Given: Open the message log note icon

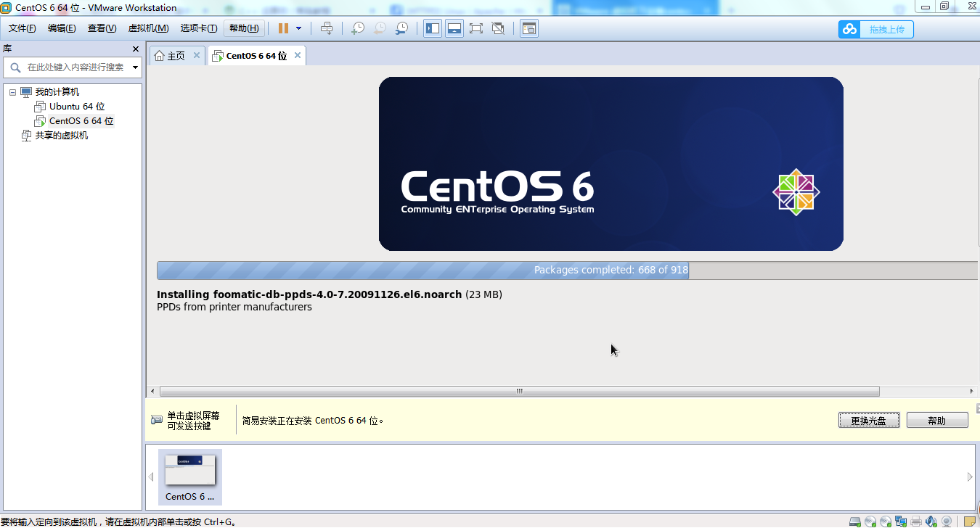Looking at the screenshot, I should [970, 521].
